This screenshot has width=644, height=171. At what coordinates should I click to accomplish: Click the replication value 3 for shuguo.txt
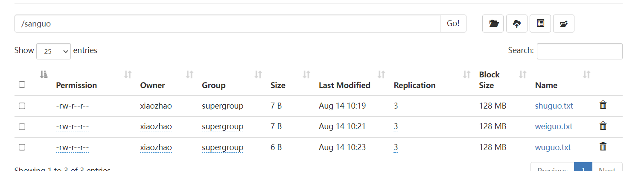(x=396, y=106)
